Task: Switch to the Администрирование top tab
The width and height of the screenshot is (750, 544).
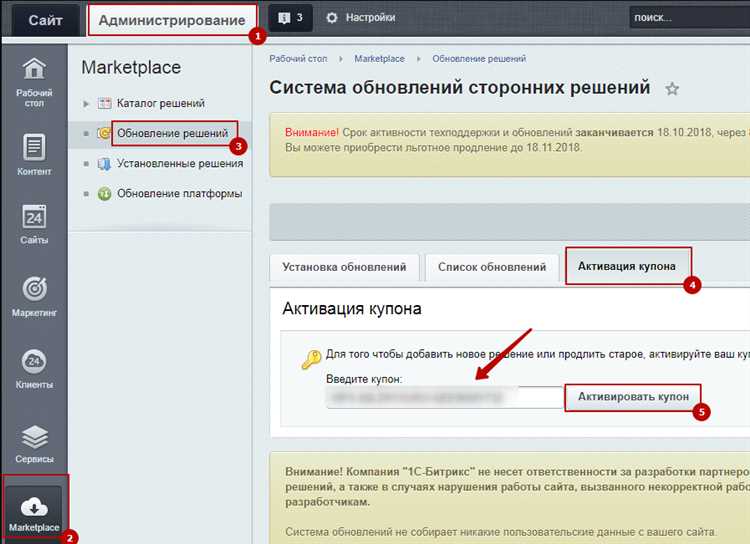Action: pyautogui.click(x=172, y=20)
